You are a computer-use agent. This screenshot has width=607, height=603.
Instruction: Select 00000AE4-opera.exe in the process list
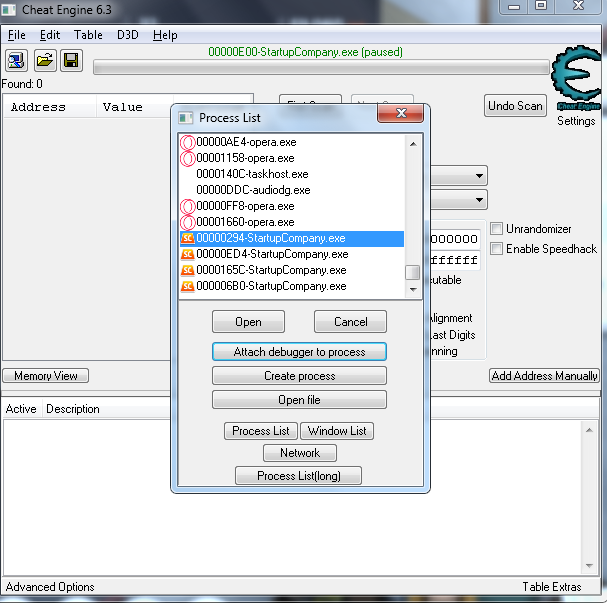pyautogui.click(x=246, y=142)
